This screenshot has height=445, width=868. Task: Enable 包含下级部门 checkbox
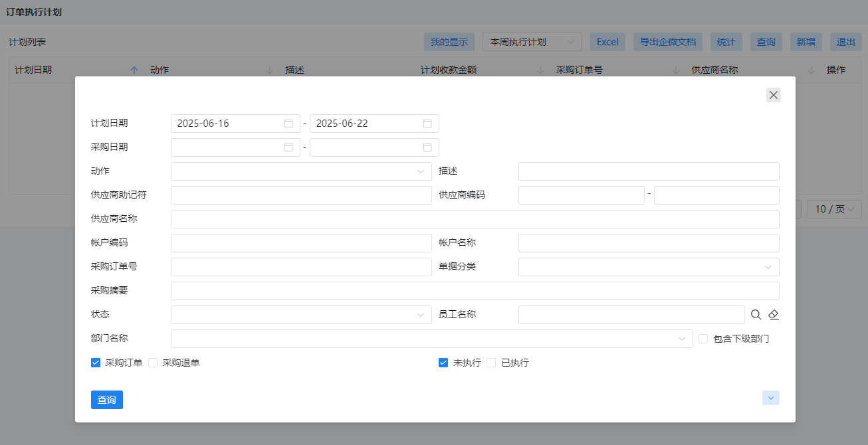(703, 339)
